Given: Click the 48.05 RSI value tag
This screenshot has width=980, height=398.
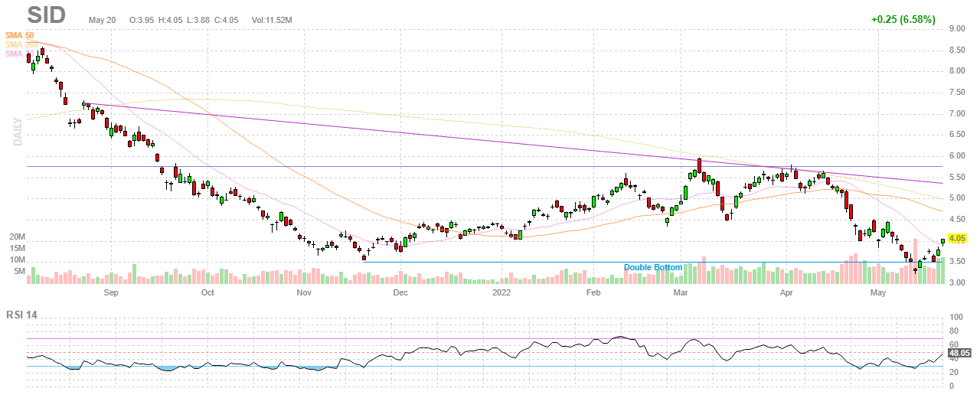Looking at the screenshot, I should [959, 354].
